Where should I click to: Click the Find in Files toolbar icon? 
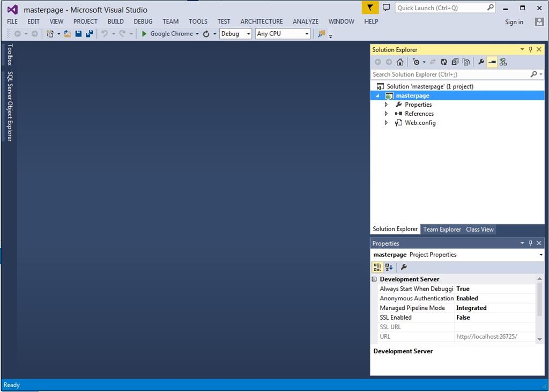coord(322,34)
